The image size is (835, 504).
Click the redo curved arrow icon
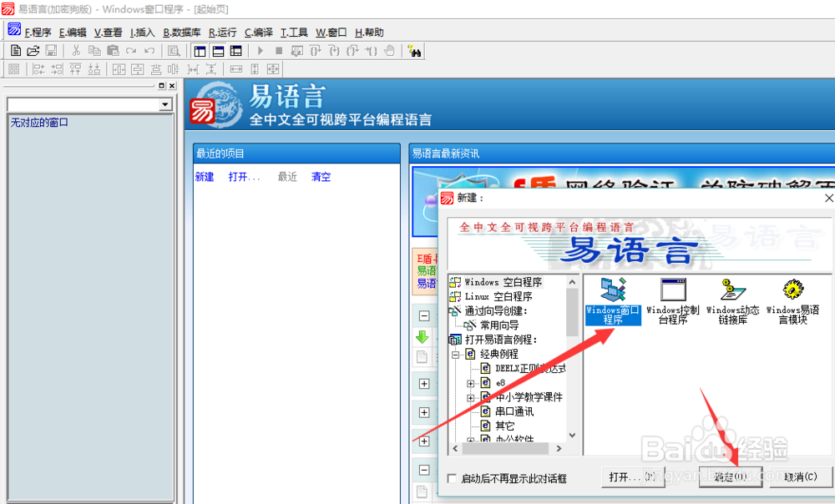[x=131, y=51]
